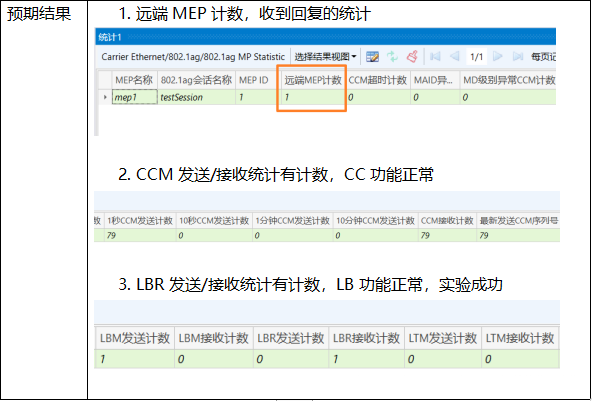Open the 选择结果视图 dropdown

coord(325,57)
